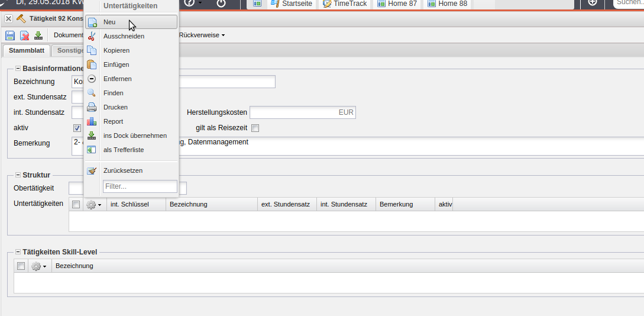Screen dimensions: 644x316
Task: Click the power icon in top bar
Action: (221, 4)
